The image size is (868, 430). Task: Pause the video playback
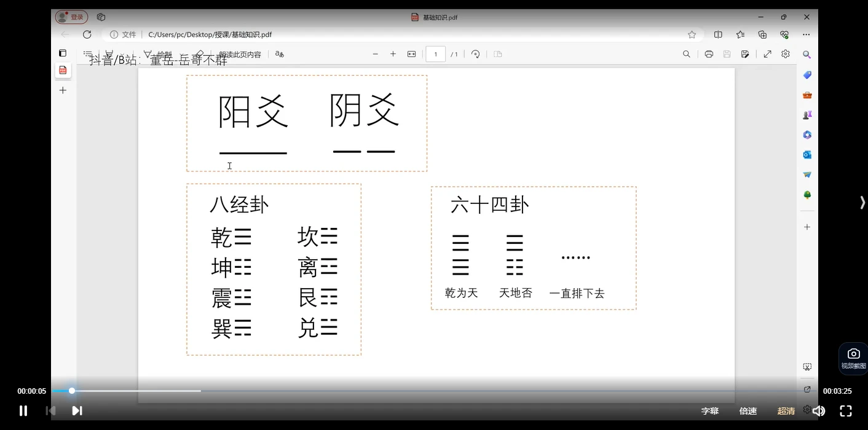(x=23, y=411)
